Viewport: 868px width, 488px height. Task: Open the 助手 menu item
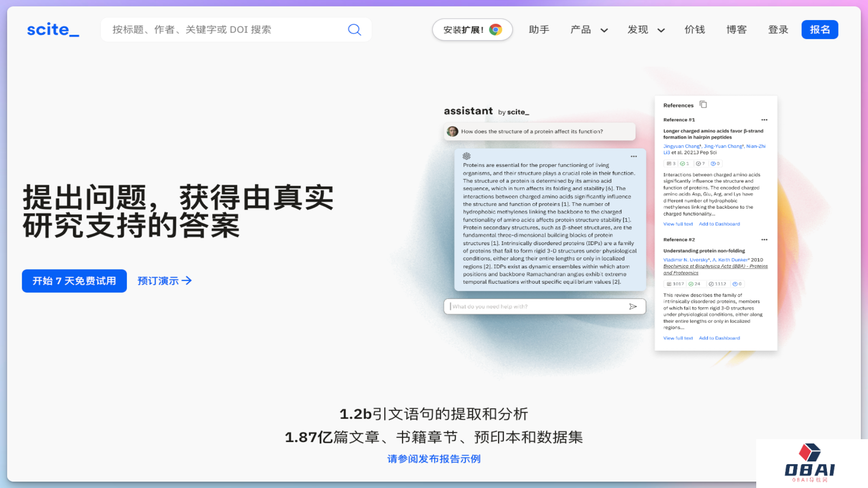tap(539, 30)
